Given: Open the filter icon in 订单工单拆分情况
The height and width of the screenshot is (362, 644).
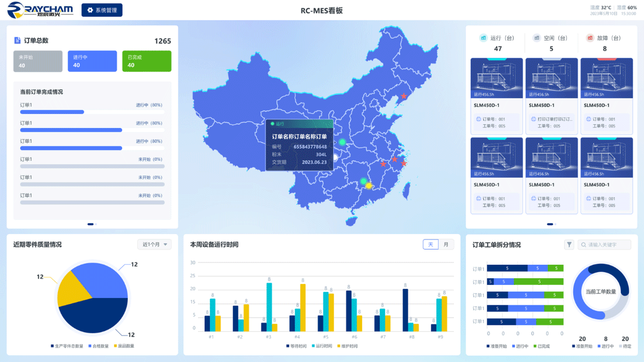Looking at the screenshot, I should point(569,245).
